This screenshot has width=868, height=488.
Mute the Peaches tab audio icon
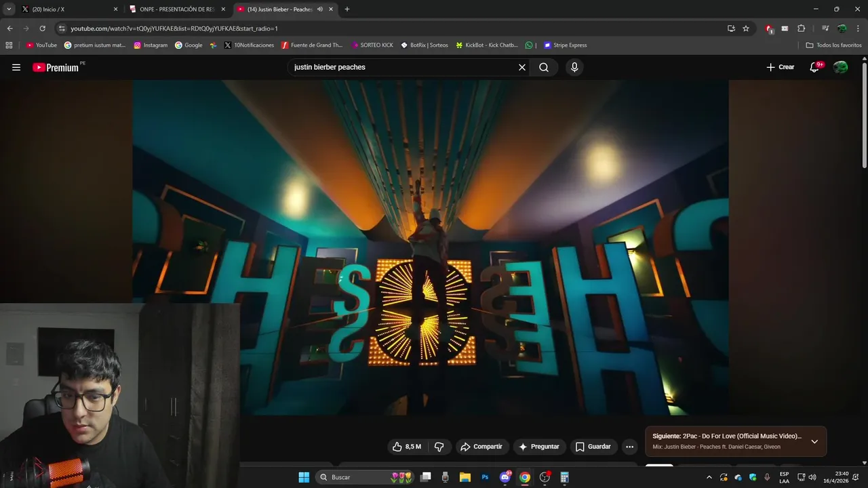[319, 9]
